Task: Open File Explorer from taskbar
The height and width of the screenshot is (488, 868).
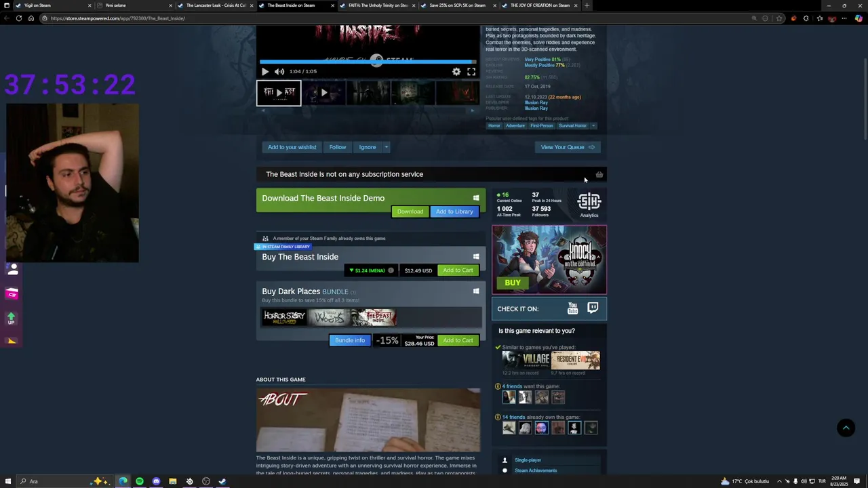Action: (x=173, y=481)
